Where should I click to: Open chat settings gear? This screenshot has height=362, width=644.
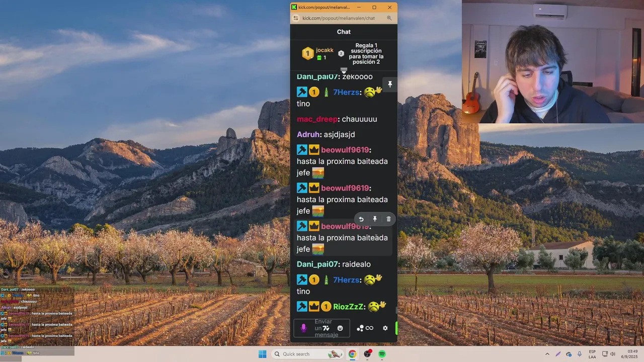click(385, 328)
